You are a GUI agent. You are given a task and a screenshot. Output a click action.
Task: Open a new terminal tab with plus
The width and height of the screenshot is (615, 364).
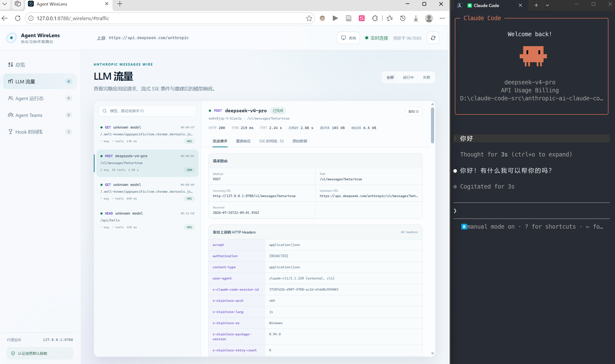(536, 5)
